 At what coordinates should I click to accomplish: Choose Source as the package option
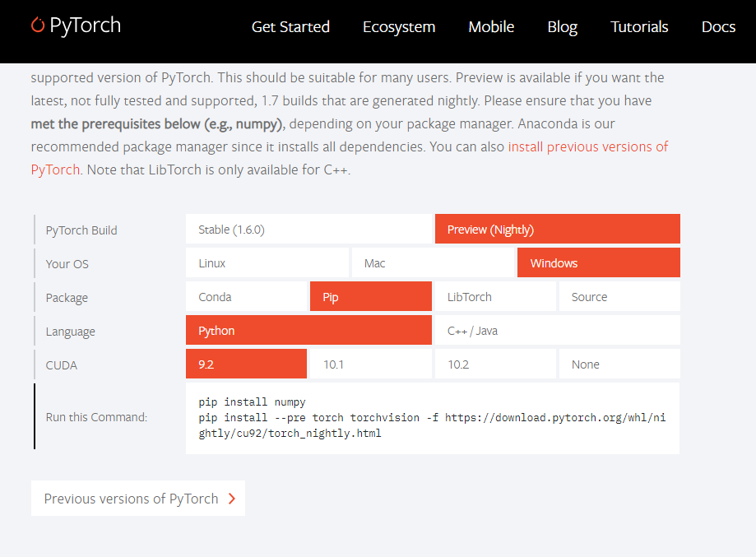(x=619, y=296)
